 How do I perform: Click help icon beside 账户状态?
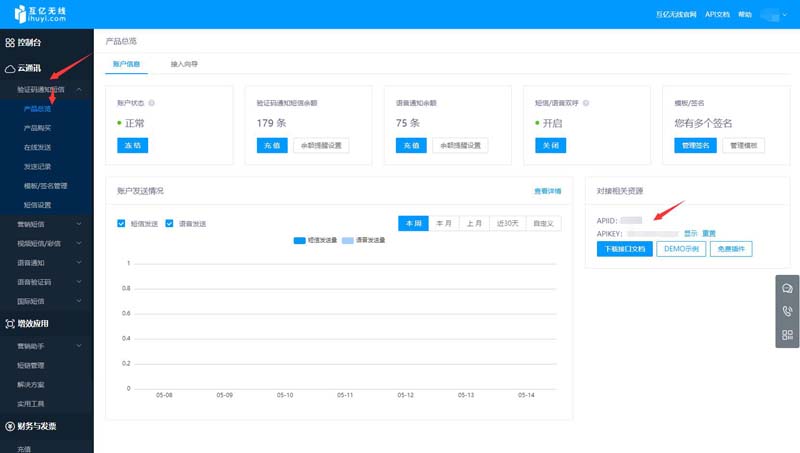[151, 103]
